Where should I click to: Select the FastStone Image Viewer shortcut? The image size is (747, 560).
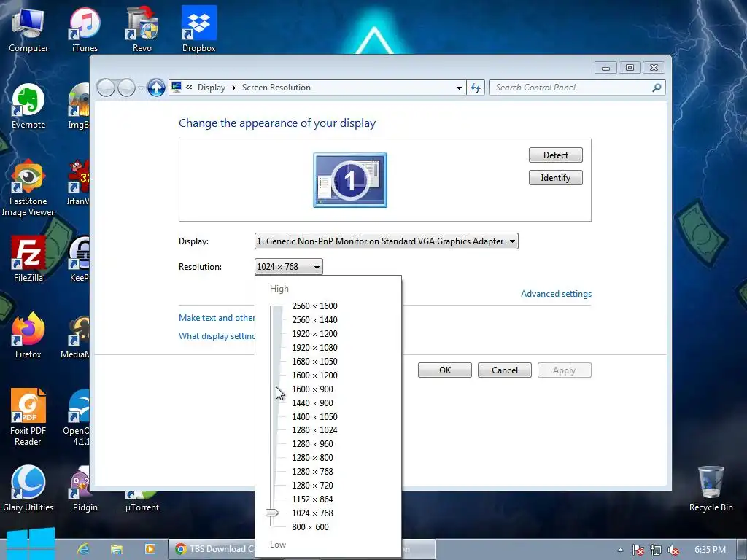click(28, 189)
